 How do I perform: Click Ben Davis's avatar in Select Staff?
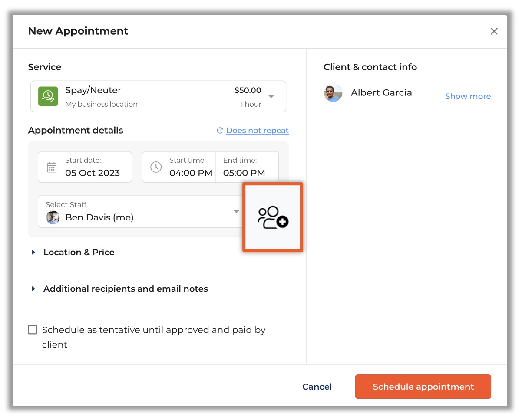pos(53,217)
